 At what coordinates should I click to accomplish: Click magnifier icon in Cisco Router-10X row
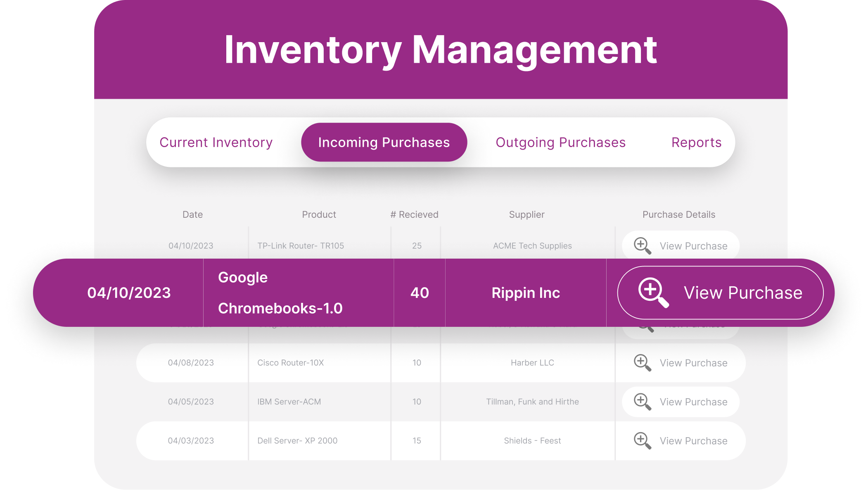[642, 363]
